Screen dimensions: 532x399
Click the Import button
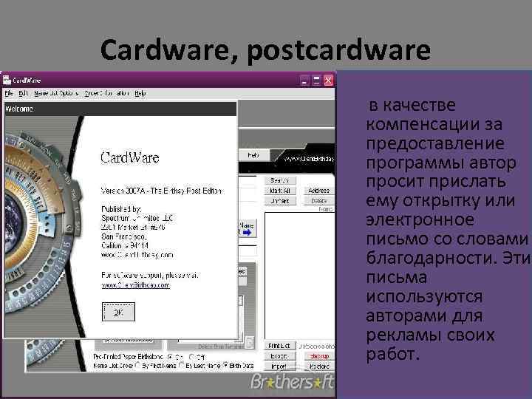point(279,366)
